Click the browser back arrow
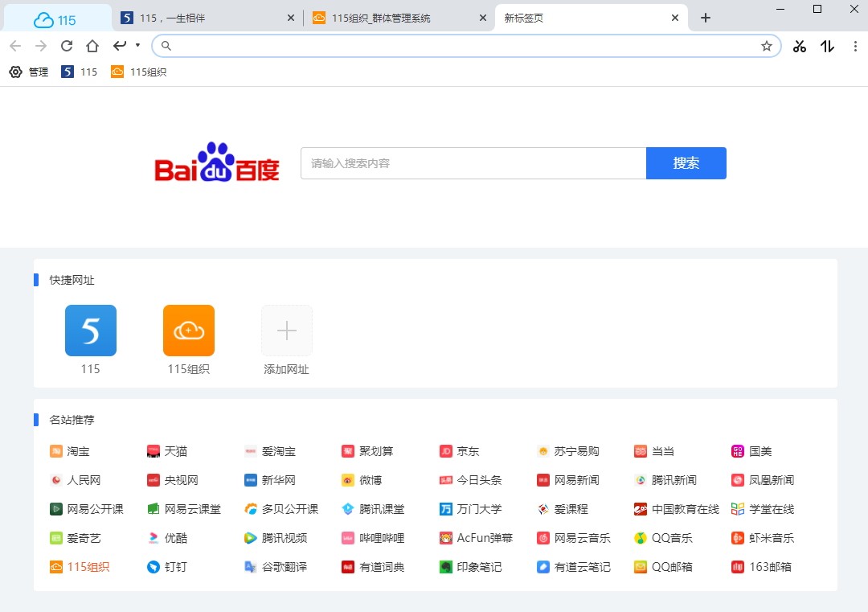This screenshot has height=612, width=868. pyautogui.click(x=15, y=46)
